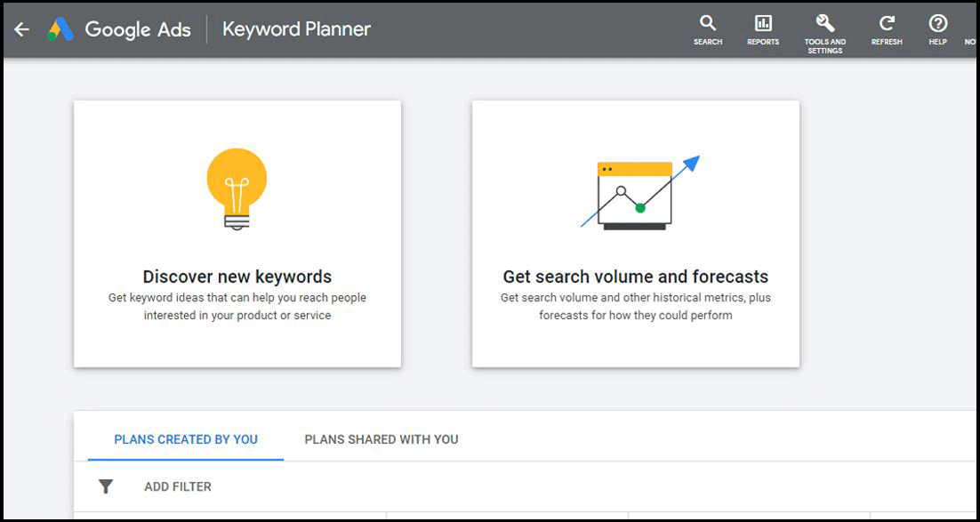This screenshot has height=522, width=980.
Task: Open the Search icon in the toolbar
Action: coord(707,27)
